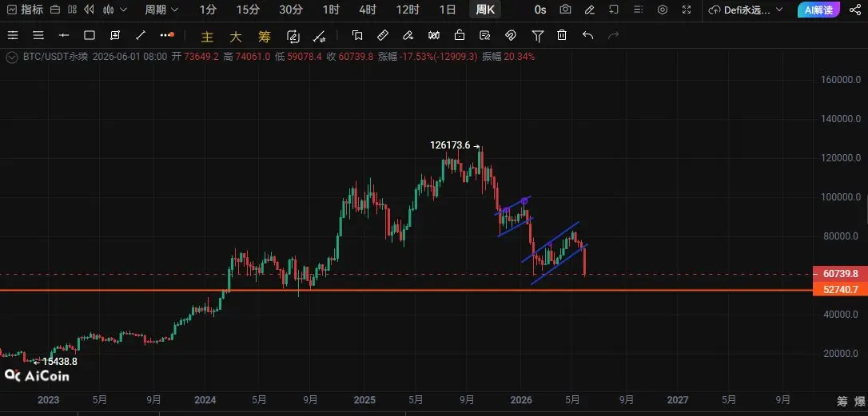
Task: Click the 2026 label on time axis
Action: [x=521, y=399]
